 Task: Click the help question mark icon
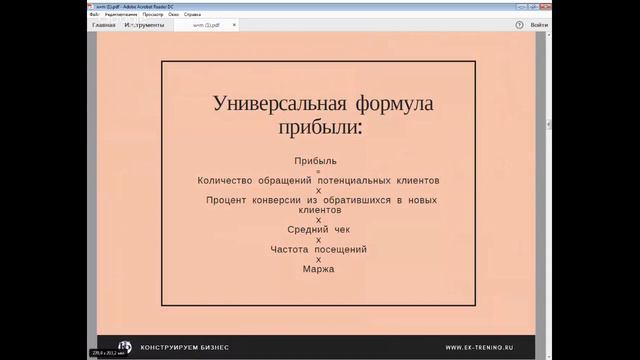(x=519, y=25)
